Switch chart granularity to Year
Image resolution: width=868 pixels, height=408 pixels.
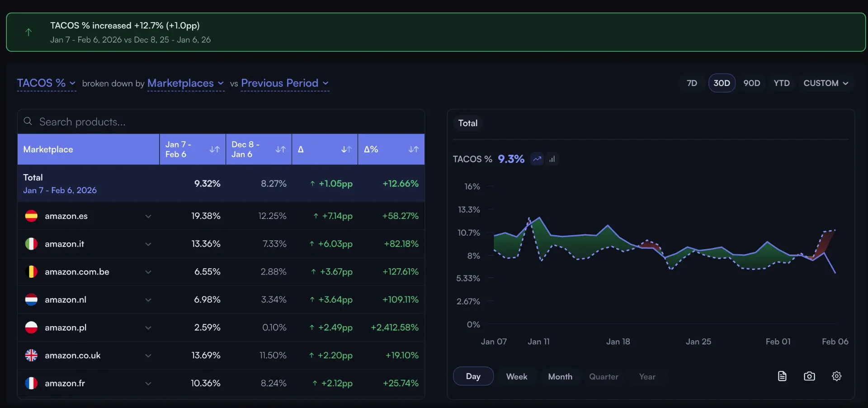[647, 376]
